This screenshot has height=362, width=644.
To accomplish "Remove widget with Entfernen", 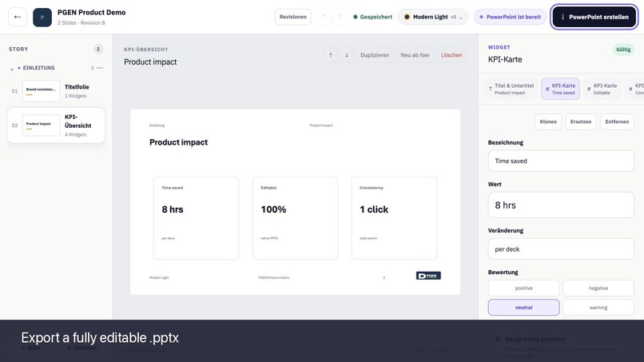I will 617,121.
